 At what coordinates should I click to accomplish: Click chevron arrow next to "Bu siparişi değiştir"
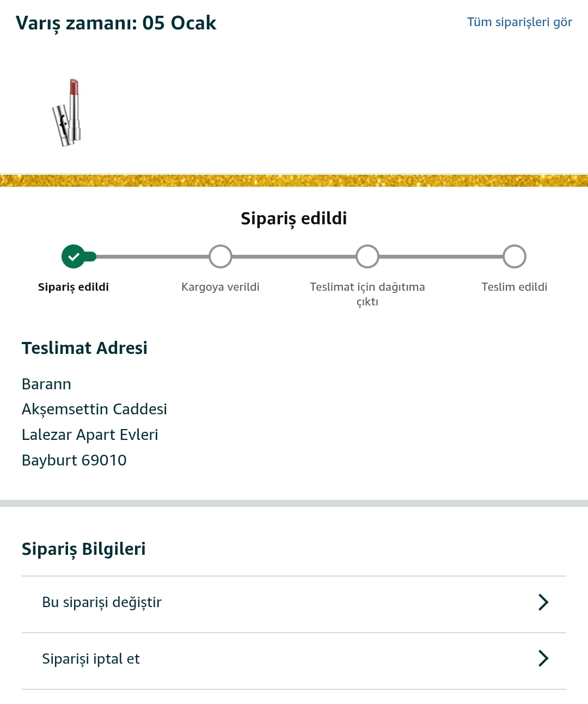pyautogui.click(x=543, y=602)
